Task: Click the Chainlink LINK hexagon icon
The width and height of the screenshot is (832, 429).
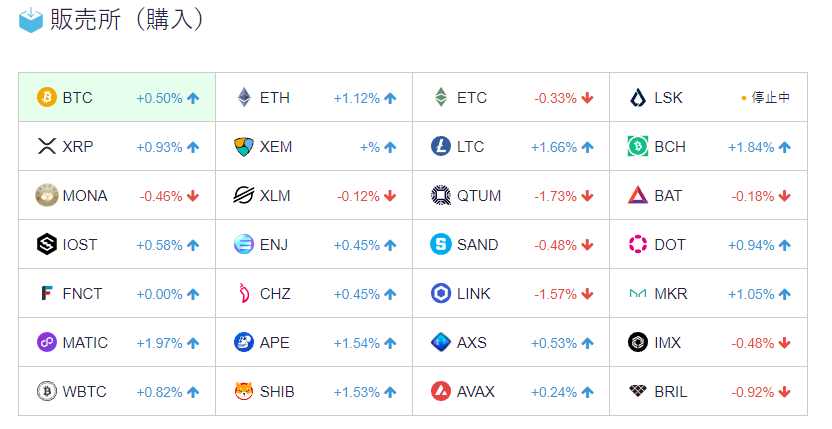Action: point(441,294)
